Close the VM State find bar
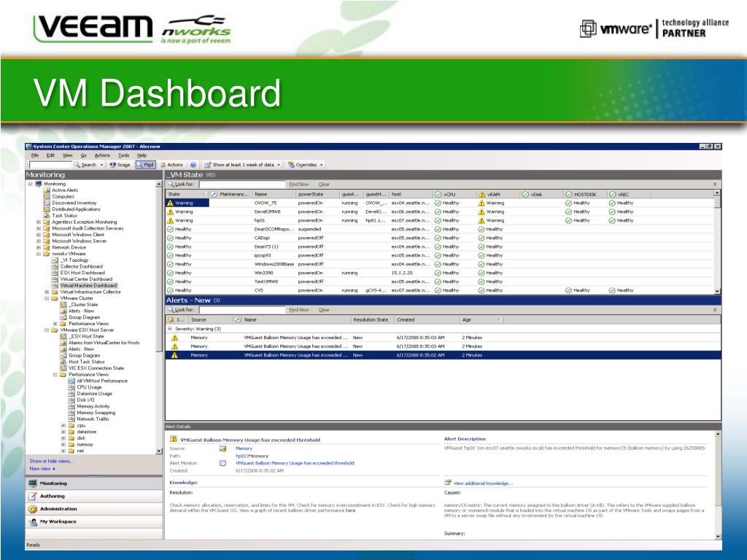Image resolution: width=747 pixels, height=560 pixels. tap(715, 184)
